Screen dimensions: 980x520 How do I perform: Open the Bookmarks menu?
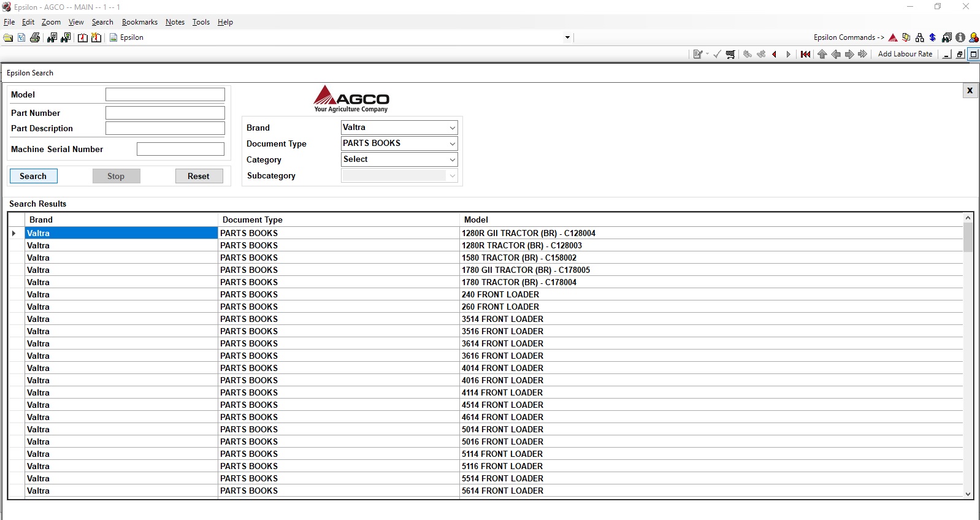click(x=140, y=22)
